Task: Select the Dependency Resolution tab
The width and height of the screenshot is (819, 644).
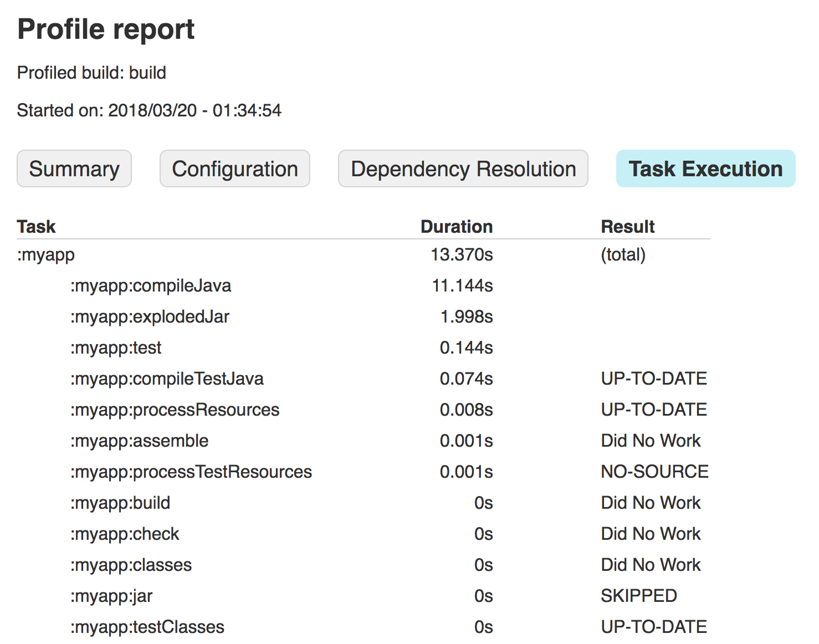Action: tap(463, 168)
